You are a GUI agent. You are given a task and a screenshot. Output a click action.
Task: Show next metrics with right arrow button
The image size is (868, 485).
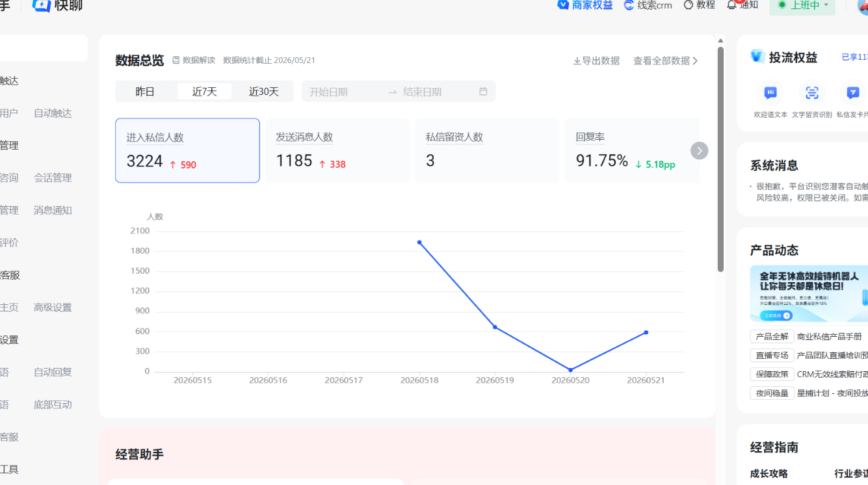(699, 151)
